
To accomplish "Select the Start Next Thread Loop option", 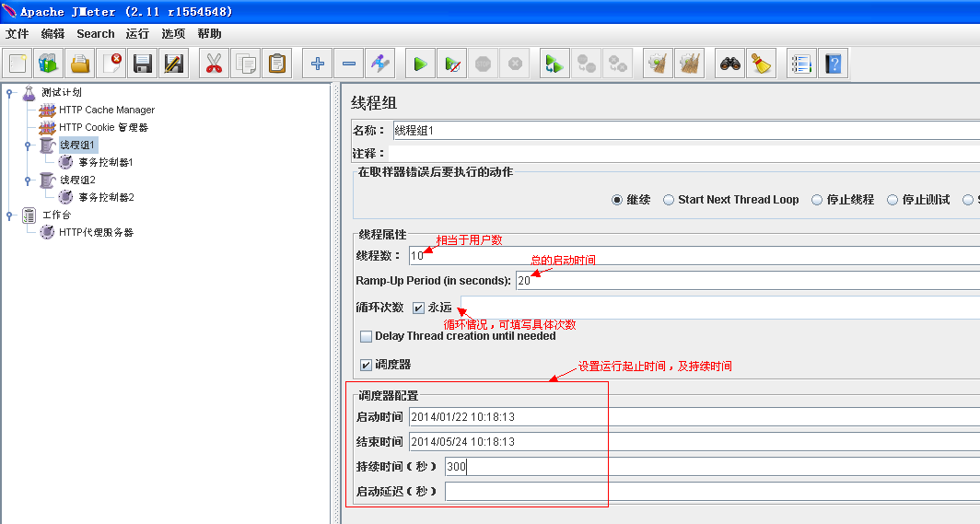I will 669,200.
